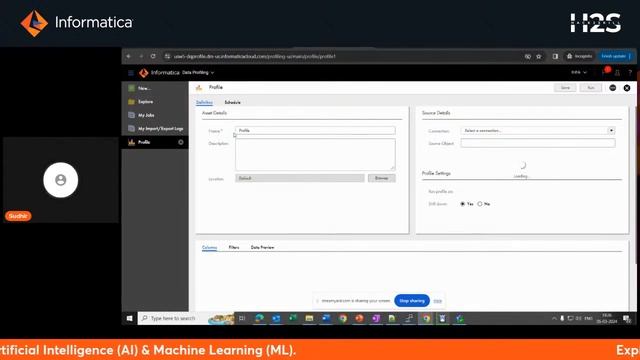640x360 pixels.
Task: Switch to the Columns tab
Action: [209, 247]
